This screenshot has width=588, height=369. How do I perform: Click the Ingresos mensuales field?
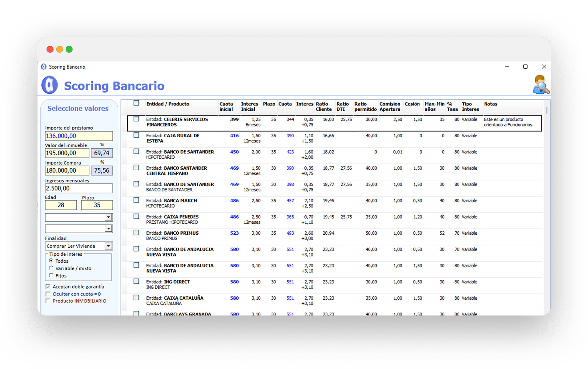coord(79,188)
